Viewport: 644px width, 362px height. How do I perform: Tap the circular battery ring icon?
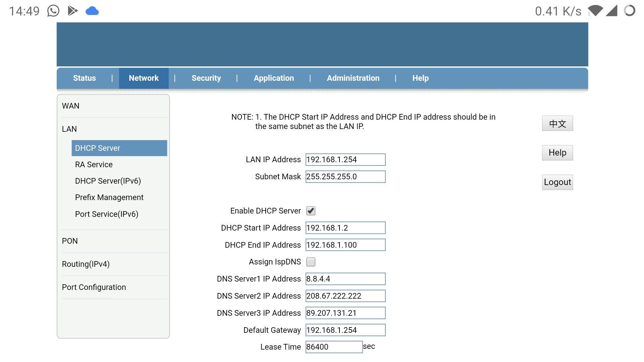pos(630,11)
